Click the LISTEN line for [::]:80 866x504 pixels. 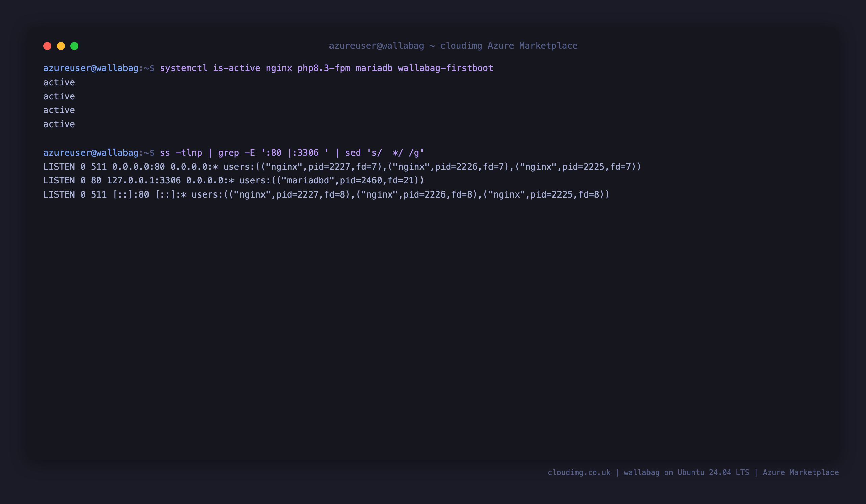326,195
